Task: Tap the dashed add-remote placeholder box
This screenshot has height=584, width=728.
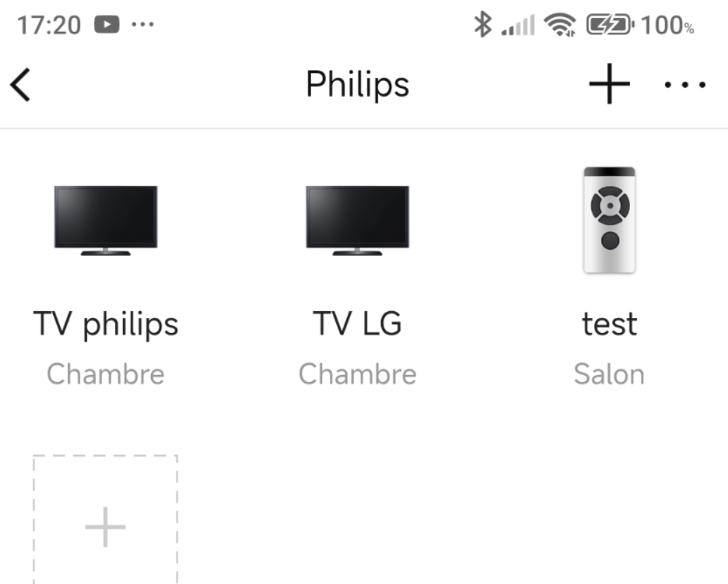Action: click(x=105, y=519)
